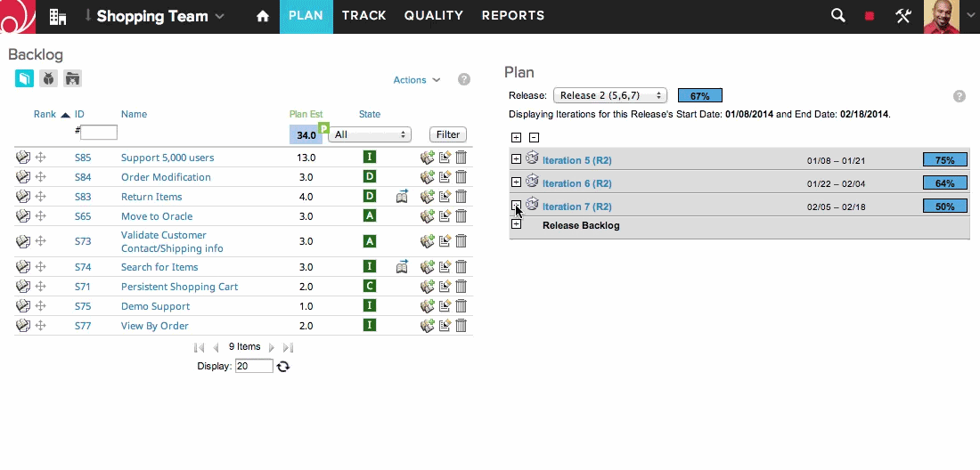Click the Filter button

tap(448, 134)
